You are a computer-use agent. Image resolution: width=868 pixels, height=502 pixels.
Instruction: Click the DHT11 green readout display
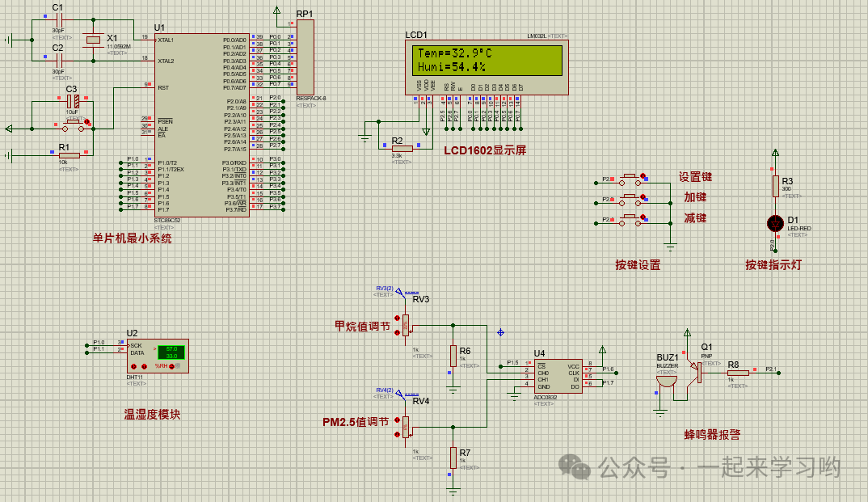[x=171, y=352]
